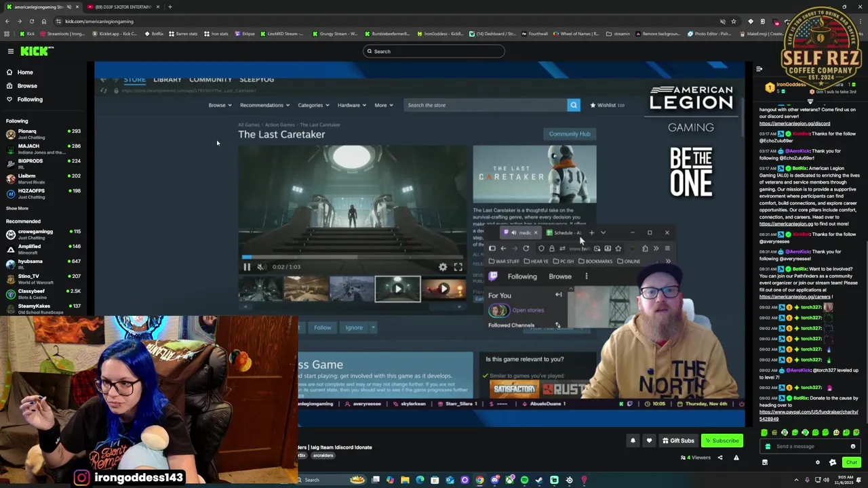Open recommended channel hyubsama
This screenshot has width=868, height=488.
click(43, 264)
